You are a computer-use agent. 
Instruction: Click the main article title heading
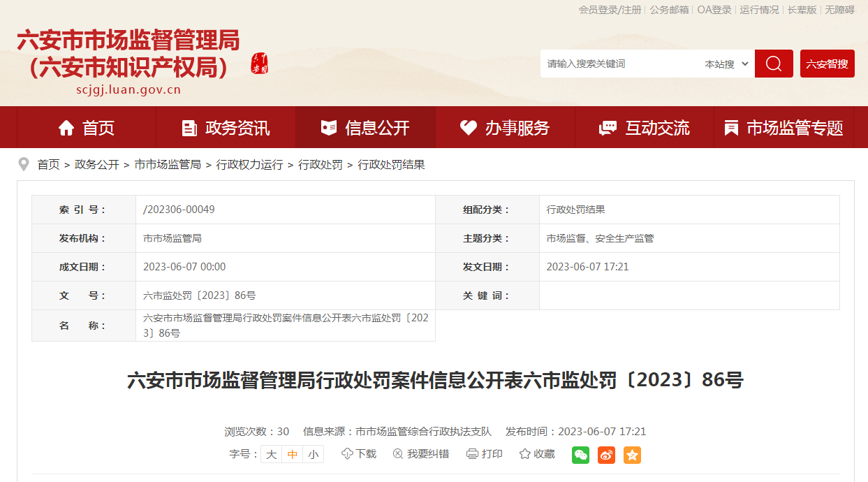coord(435,381)
